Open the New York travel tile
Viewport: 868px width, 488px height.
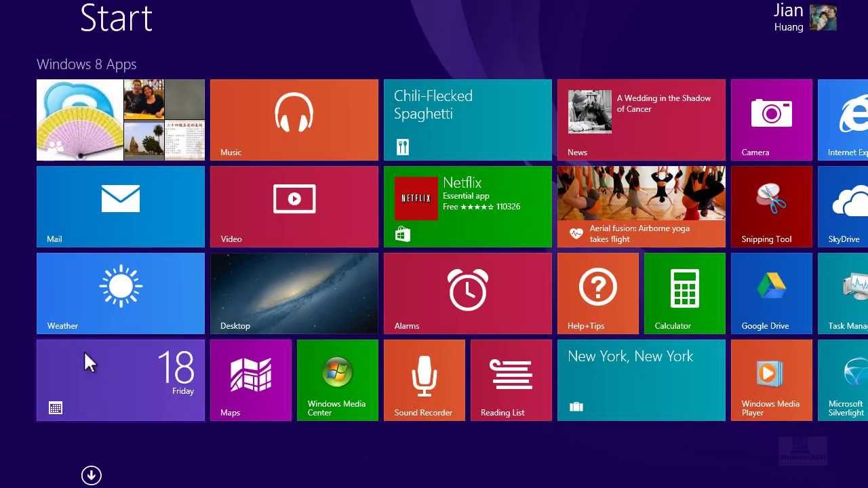[642, 380]
